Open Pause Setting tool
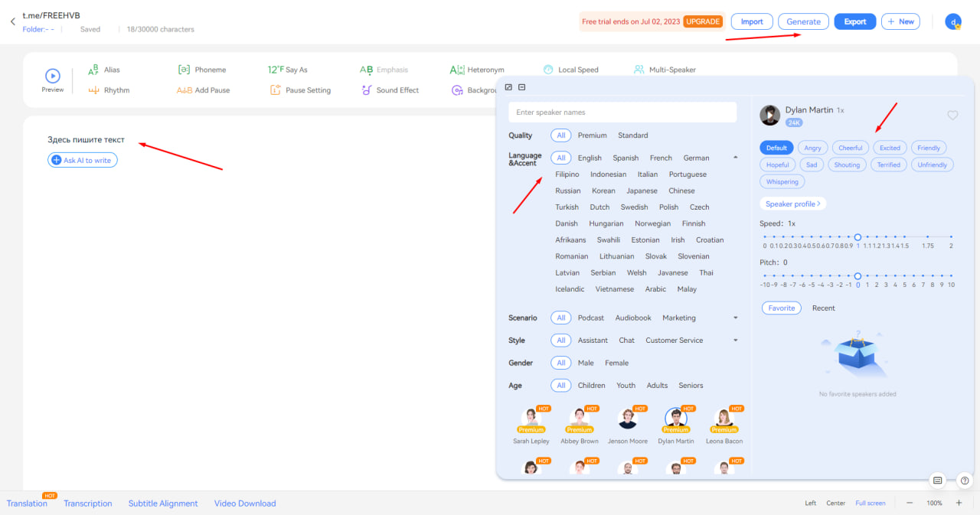The height and width of the screenshot is (515, 980). tap(300, 90)
